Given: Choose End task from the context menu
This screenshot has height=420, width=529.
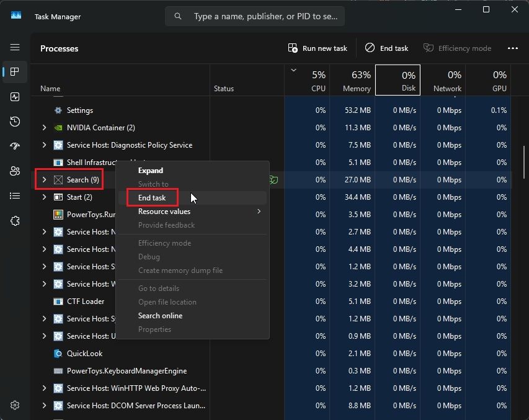Looking at the screenshot, I should [151, 197].
